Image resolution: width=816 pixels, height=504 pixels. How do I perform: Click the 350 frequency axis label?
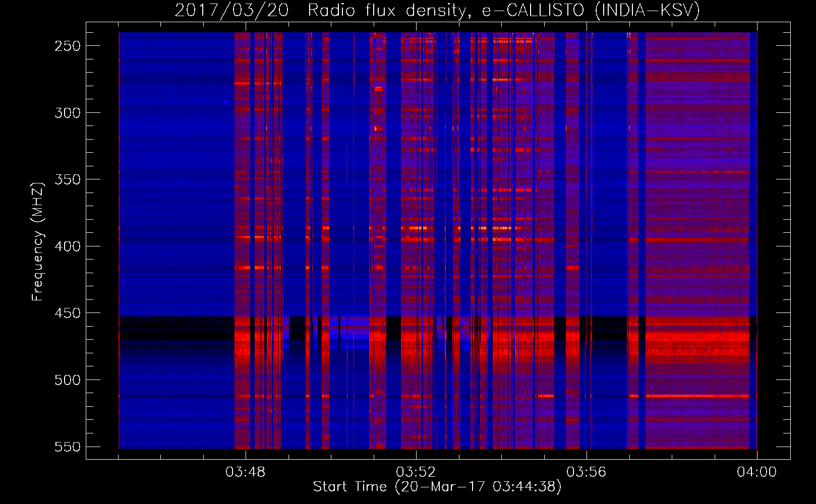coord(68,179)
